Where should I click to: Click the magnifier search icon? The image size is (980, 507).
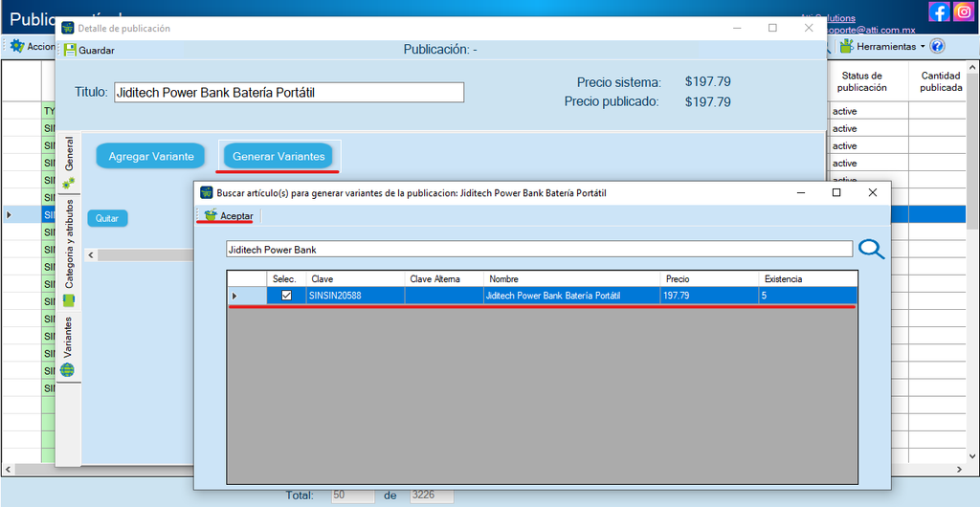pos(871,249)
